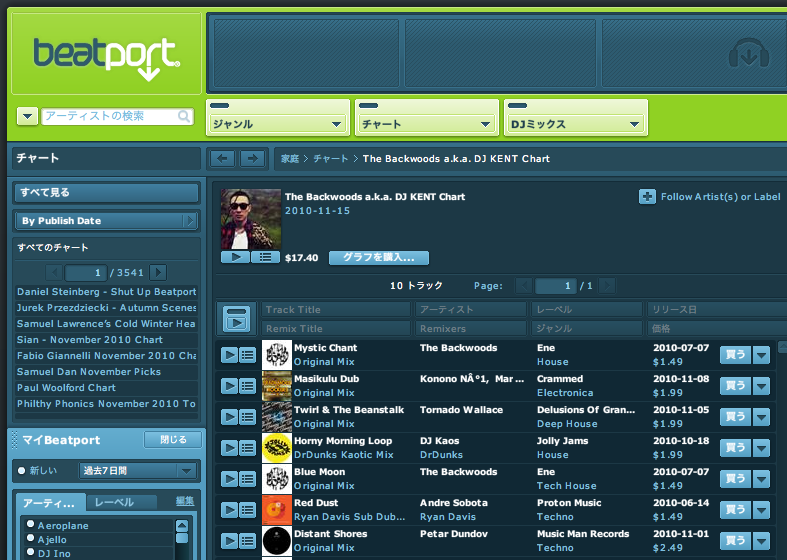Click the グラフを購入 button
Viewport: 787px width, 560px height.
click(x=379, y=257)
